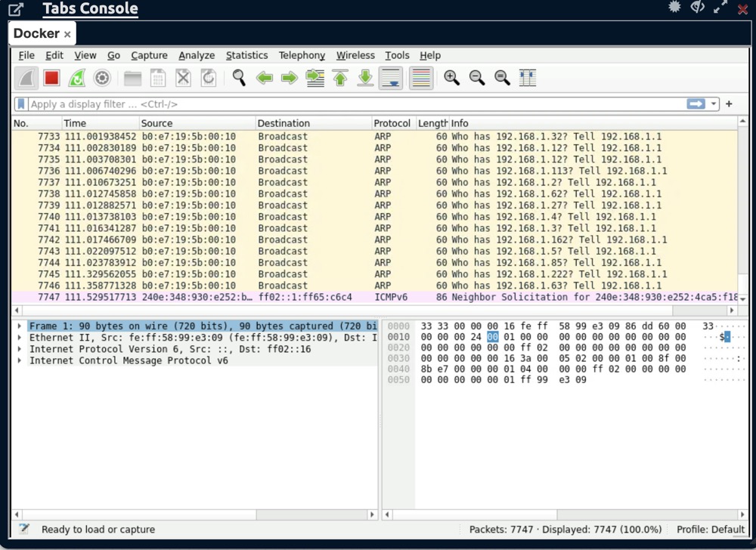Open the Analyze menu

(x=197, y=55)
